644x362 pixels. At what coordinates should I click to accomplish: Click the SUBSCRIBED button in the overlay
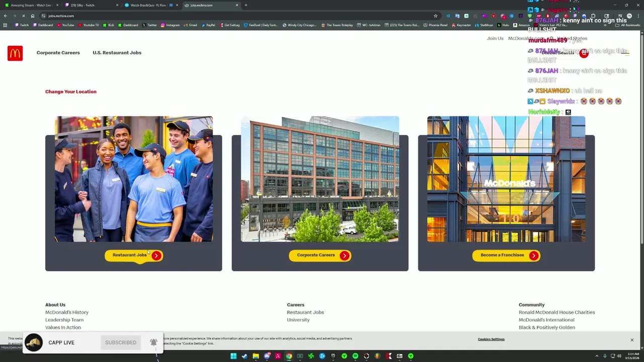[121, 342]
